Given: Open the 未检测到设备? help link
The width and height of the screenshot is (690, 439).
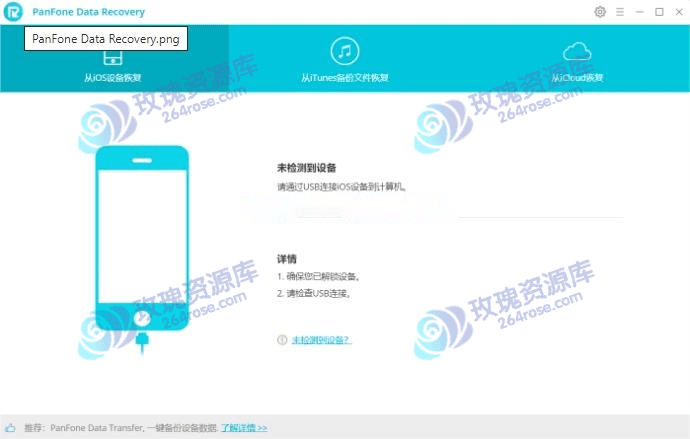Looking at the screenshot, I should [x=321, y=340].
